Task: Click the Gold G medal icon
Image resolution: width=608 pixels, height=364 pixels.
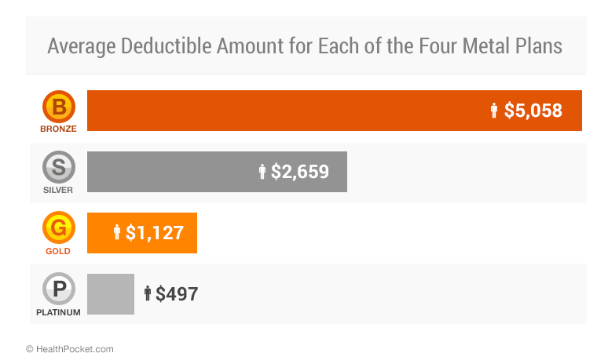Action: 59,227
